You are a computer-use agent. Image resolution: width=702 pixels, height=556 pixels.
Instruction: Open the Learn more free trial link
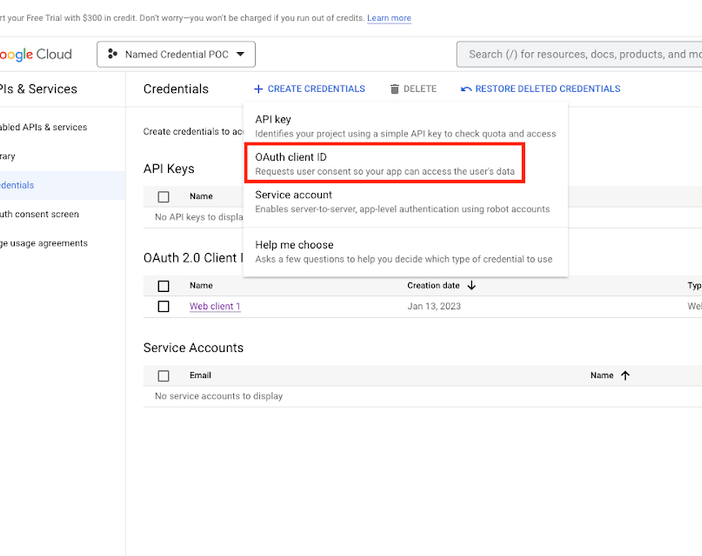pyautogui.click(x=389, y=18)
